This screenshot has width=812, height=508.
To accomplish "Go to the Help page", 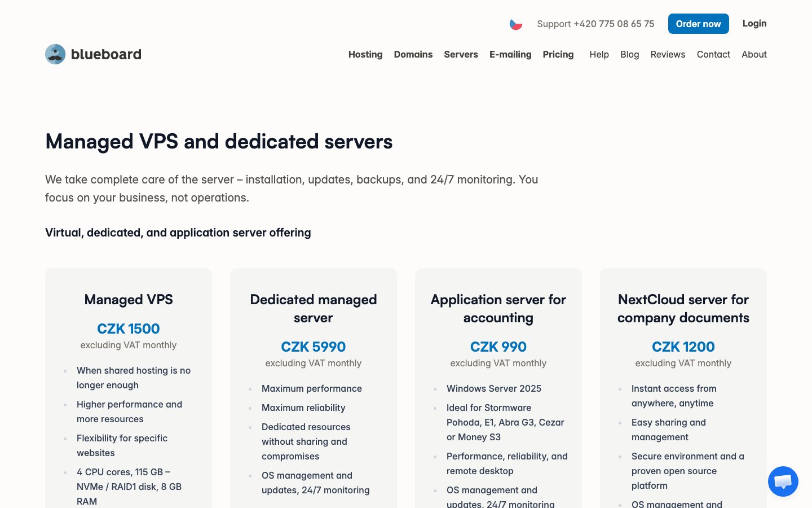I will 599,54.
